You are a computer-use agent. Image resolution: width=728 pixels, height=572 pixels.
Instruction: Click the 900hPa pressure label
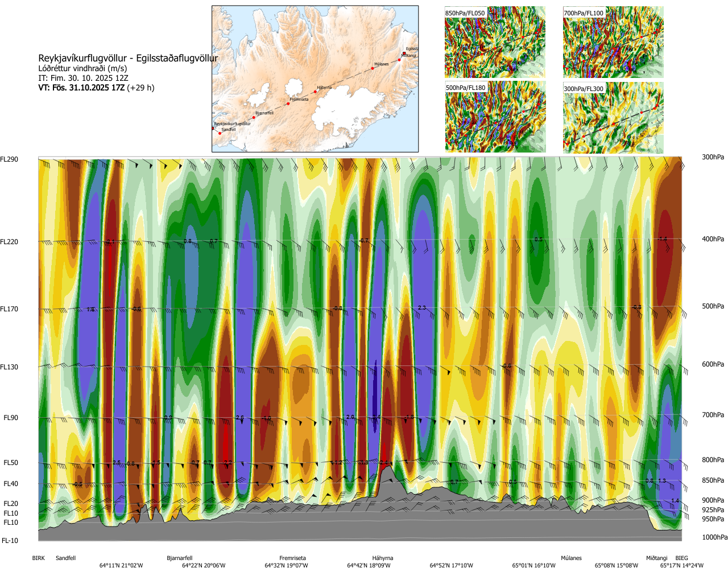click(x=713, y=500)
